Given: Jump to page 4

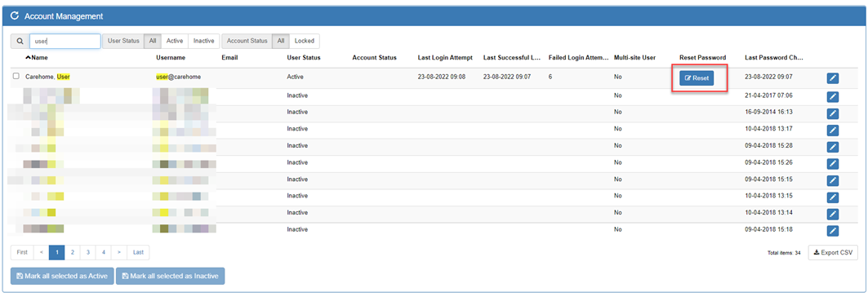Looking at the screenshot, I should point(104,252).
